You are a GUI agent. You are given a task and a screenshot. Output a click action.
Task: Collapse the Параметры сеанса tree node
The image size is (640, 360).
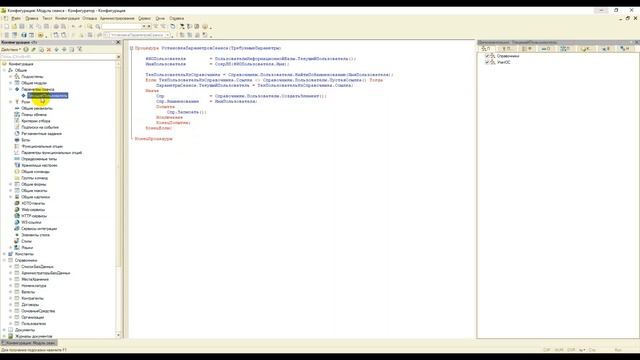(x=11, y=89)
